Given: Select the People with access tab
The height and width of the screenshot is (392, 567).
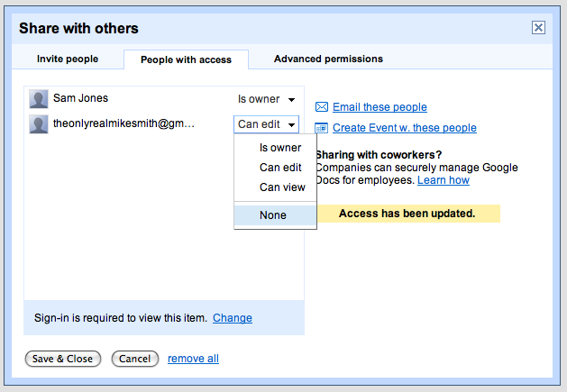Looking at the screenshot, I should 187,59.
